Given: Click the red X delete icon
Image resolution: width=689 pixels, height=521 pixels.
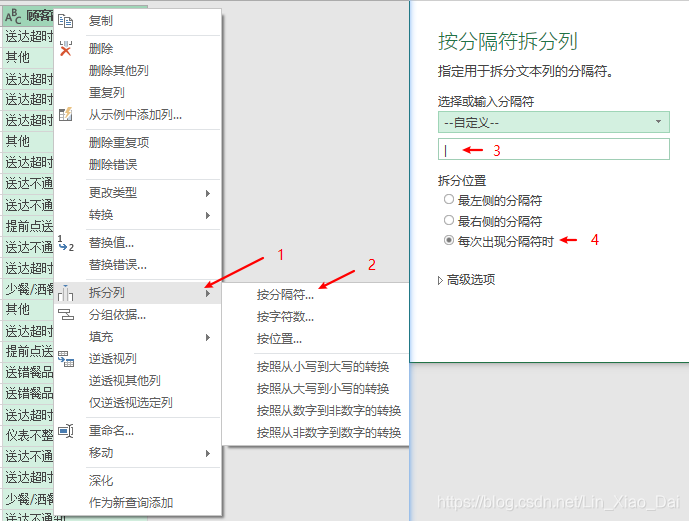Looking at the screenshot, I should pyautogui.click(x=65, y=48).
